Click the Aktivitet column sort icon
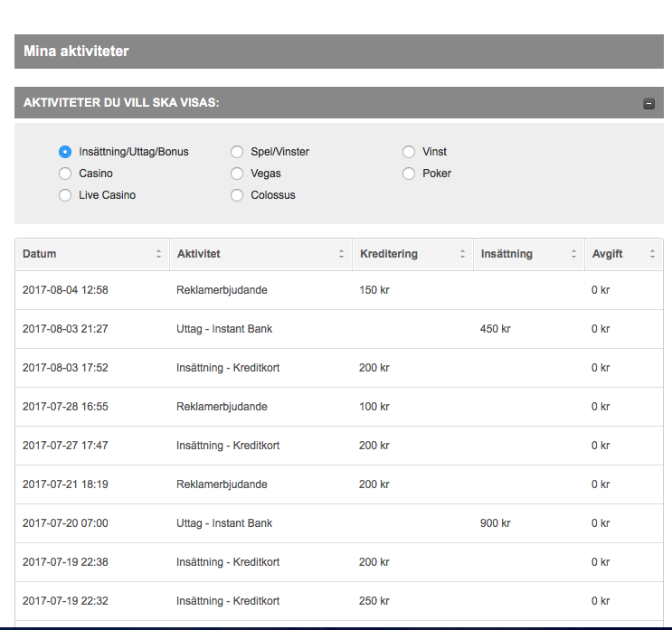The height and width of the screenshot is (630, 672). tap(341, 254)
